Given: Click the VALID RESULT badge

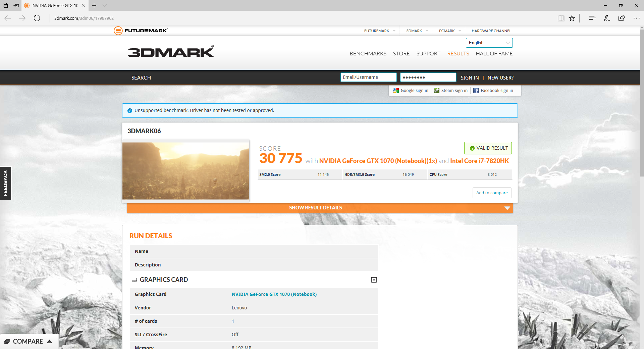Looking at the screenshot, I should [488, 148].
